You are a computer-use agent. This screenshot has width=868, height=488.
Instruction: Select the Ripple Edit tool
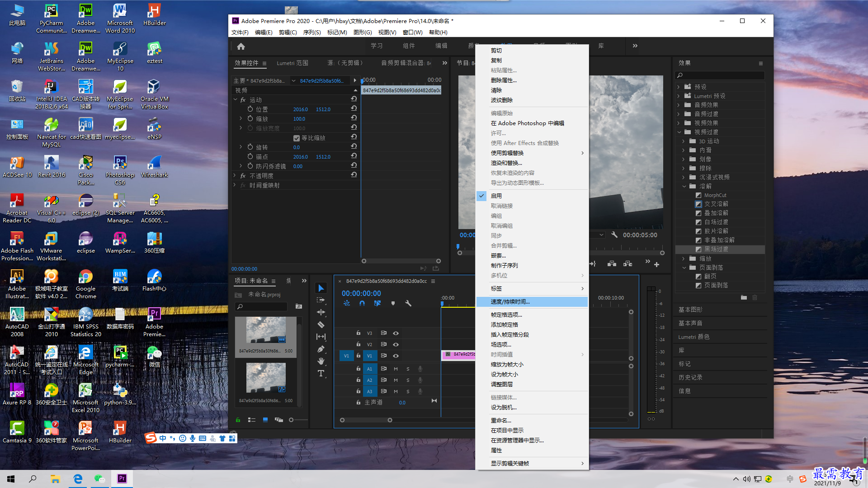pos(321,312)
